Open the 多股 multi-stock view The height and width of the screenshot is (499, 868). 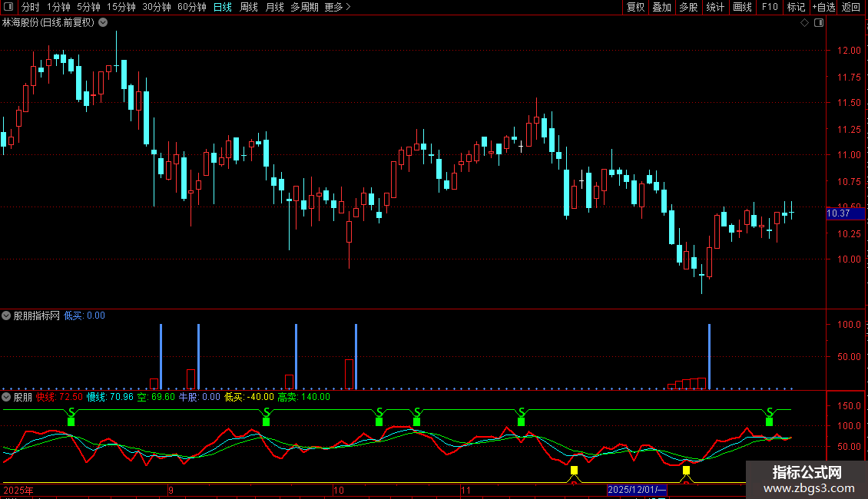689,7
